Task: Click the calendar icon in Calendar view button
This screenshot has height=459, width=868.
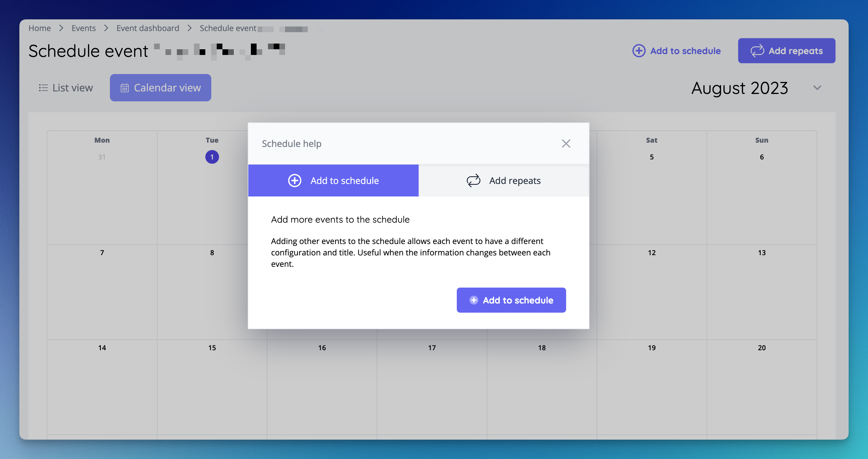Action: (125, 88)
